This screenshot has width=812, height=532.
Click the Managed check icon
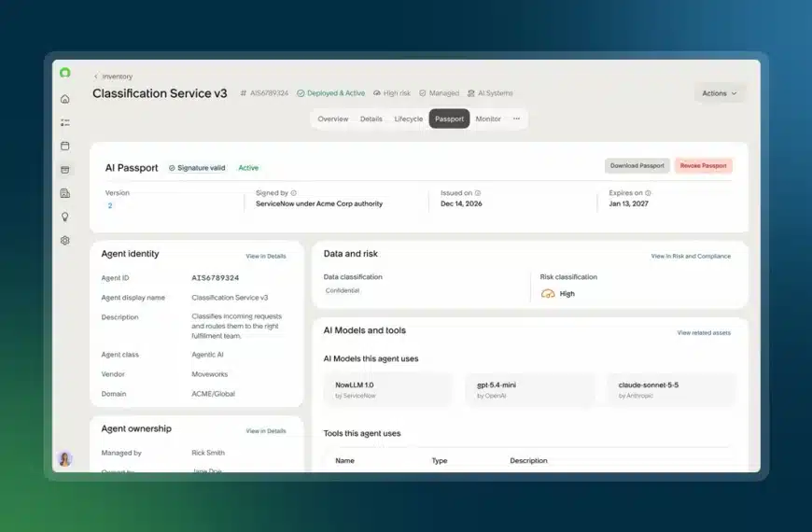click(x=423, y=93)
